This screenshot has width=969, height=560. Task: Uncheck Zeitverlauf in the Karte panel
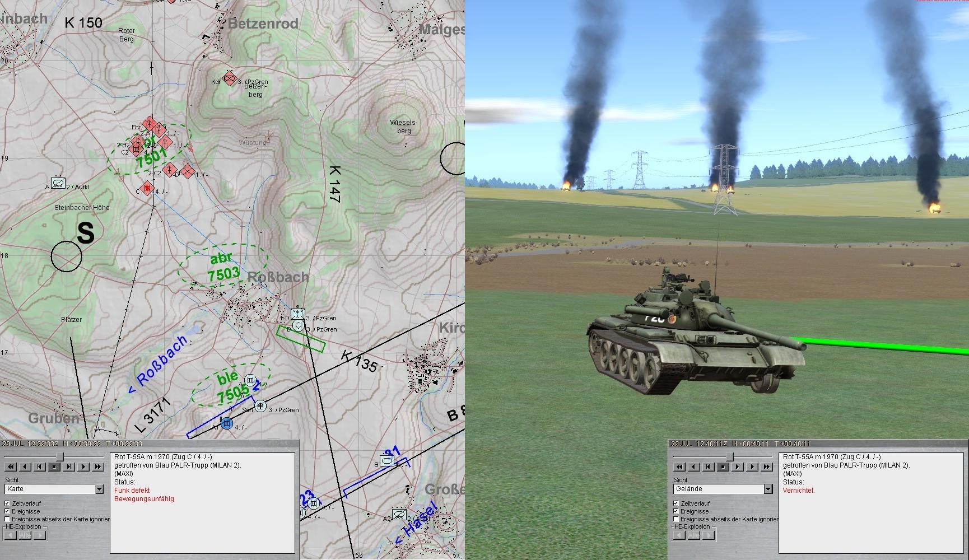(8, 503)
